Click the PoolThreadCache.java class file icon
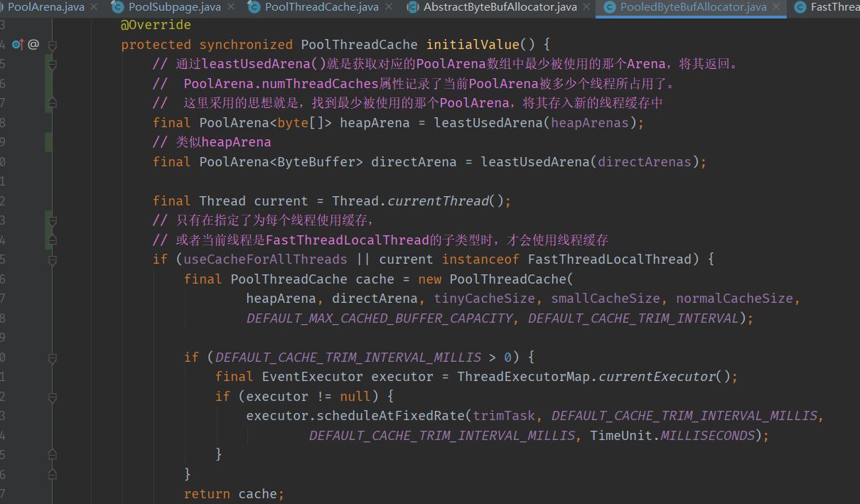This screenshot has height=504, width=860. 254,7
